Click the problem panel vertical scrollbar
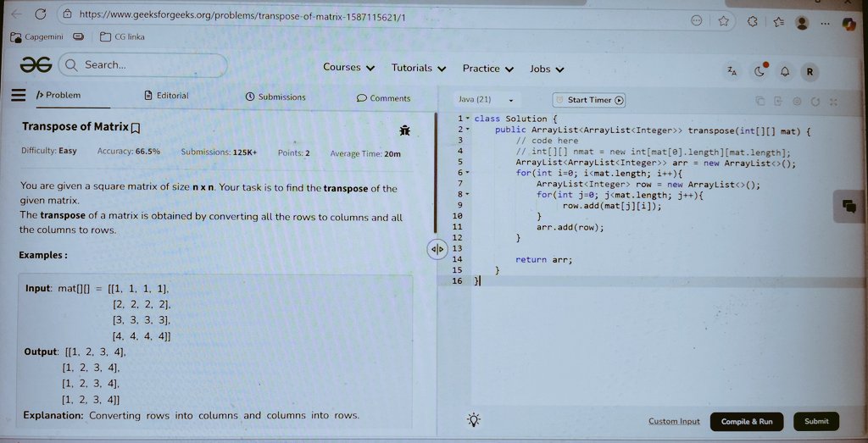Screen dimensions: 868x443 click(435, 173)
